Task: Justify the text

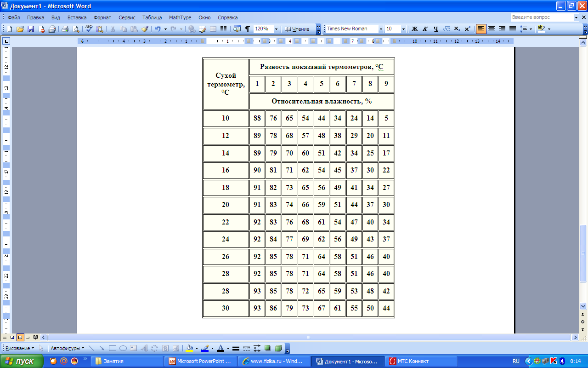Action: [513, 29]
